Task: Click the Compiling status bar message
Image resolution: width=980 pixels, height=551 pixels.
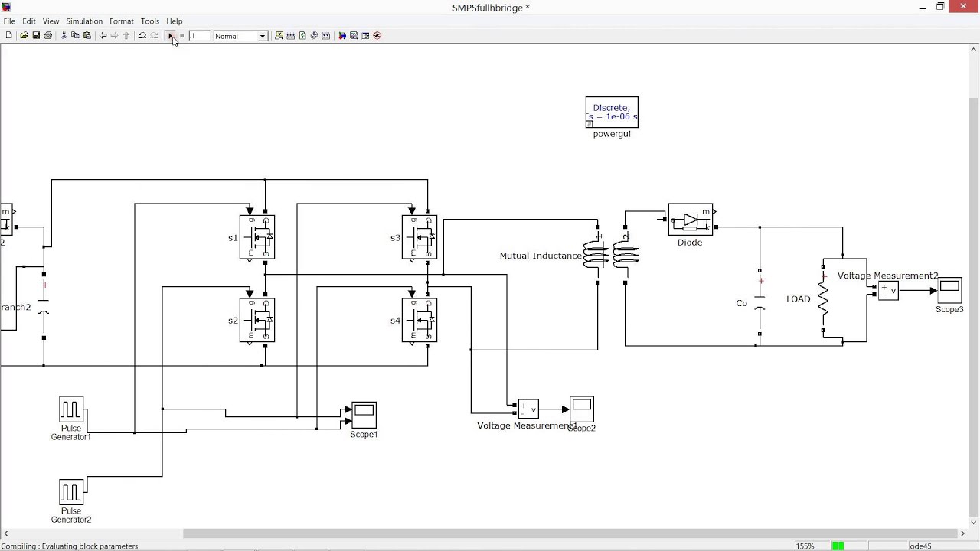Action: [70, 546]
